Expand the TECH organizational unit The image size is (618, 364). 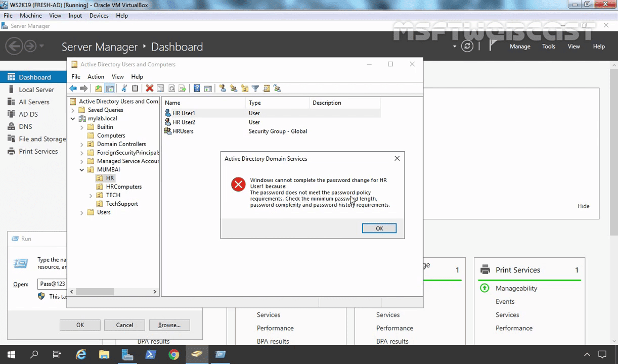(x=91, y=196)
